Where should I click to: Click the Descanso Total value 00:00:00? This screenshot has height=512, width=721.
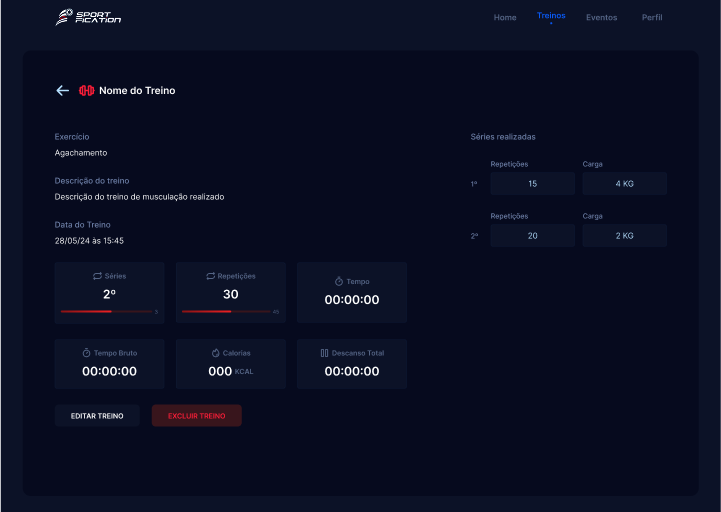[352, 371]
